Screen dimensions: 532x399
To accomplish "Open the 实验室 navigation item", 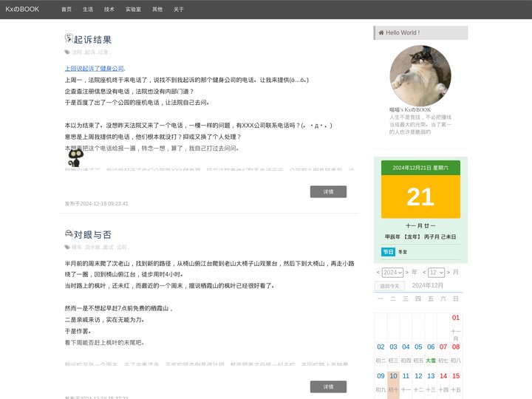I will [133, 9].
